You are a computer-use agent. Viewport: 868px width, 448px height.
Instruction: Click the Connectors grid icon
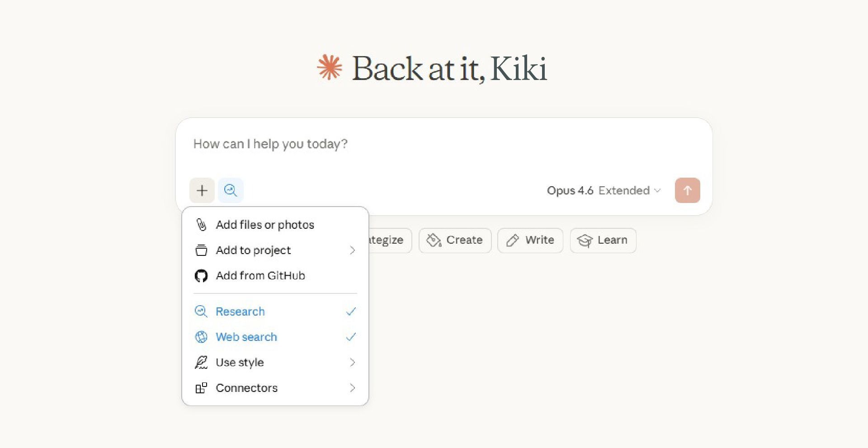201,388
